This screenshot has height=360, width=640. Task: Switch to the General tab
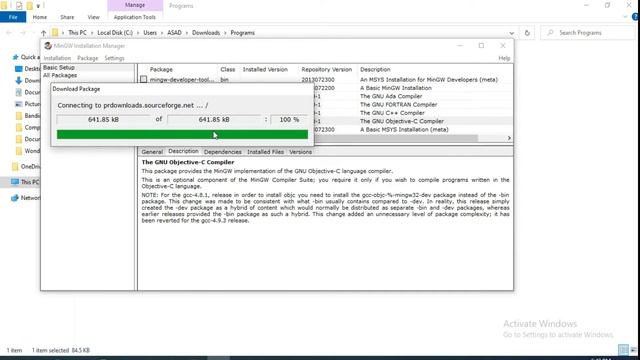click(x=152, y=152)
